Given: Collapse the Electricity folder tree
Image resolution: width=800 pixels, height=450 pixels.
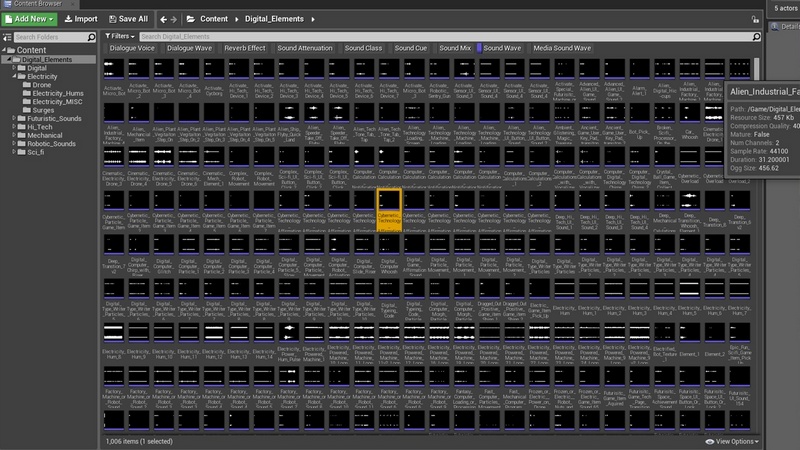Looking at the screenshot, I should pyautogui.click(x=13, y=76).
